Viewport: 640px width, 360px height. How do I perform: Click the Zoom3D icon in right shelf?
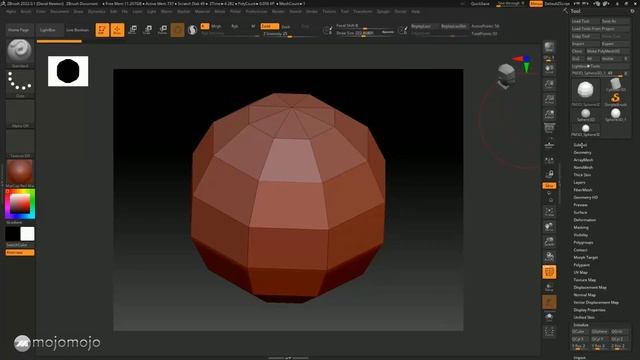(x=549, y=242)
